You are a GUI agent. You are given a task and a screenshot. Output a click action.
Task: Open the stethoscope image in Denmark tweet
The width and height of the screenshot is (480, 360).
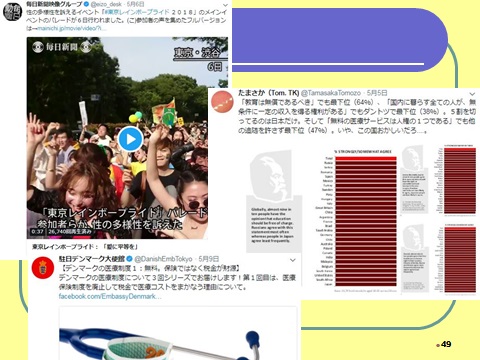pos(178,333)
